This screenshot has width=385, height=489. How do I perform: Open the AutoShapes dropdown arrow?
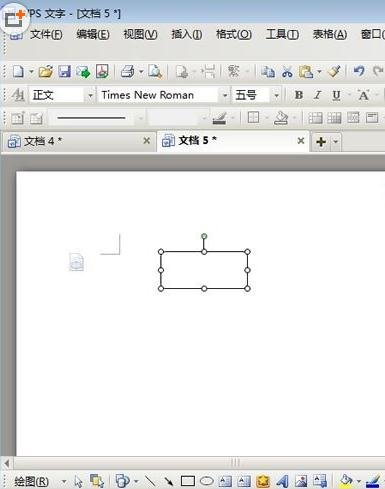click(x=136, y=481)
